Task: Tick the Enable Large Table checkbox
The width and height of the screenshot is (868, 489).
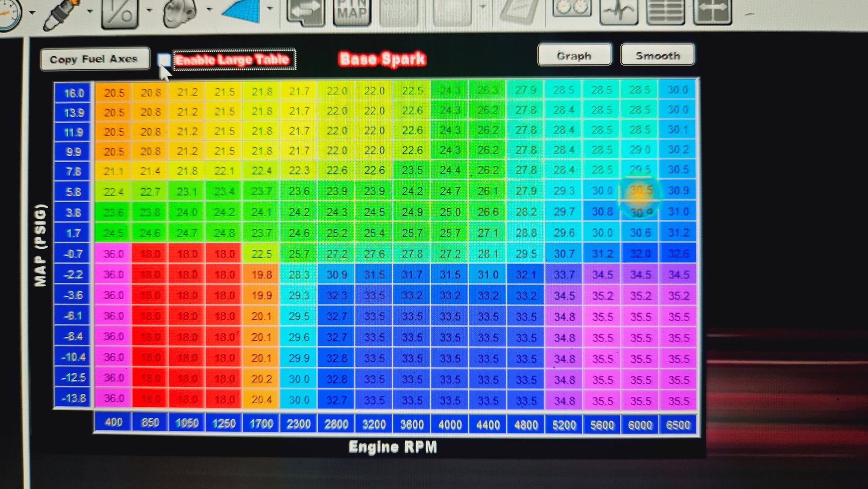Action: [x=164, y=60]
